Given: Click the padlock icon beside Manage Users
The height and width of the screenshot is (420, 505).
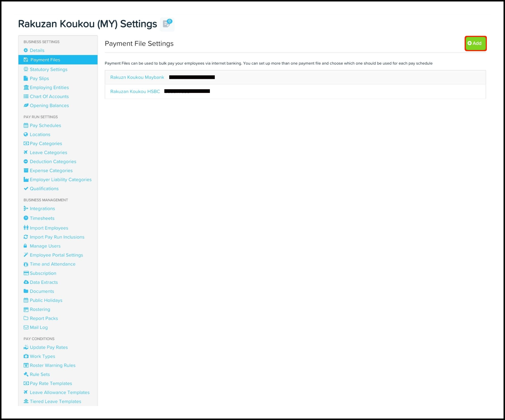Looking at the screenshot, I should (25, 246).
